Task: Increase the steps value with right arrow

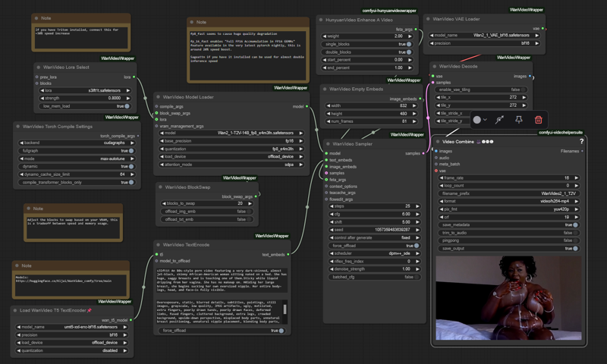Action: point(417,206)
